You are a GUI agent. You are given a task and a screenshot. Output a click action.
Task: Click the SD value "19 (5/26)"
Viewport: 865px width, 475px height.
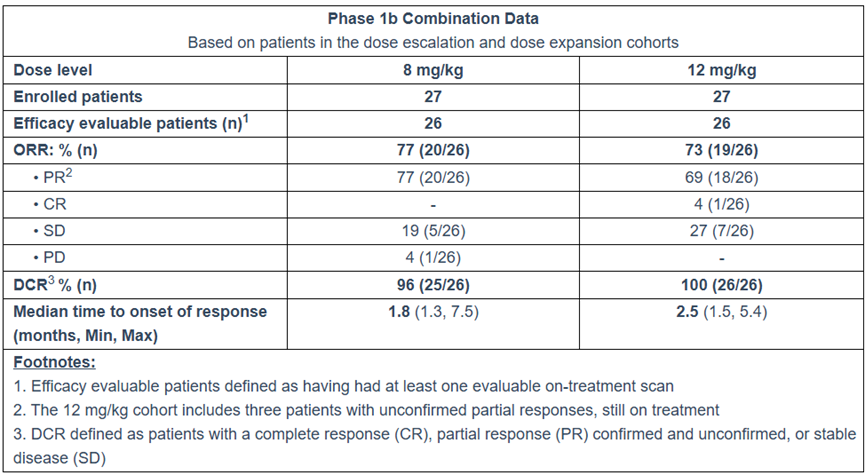[432, 232]
